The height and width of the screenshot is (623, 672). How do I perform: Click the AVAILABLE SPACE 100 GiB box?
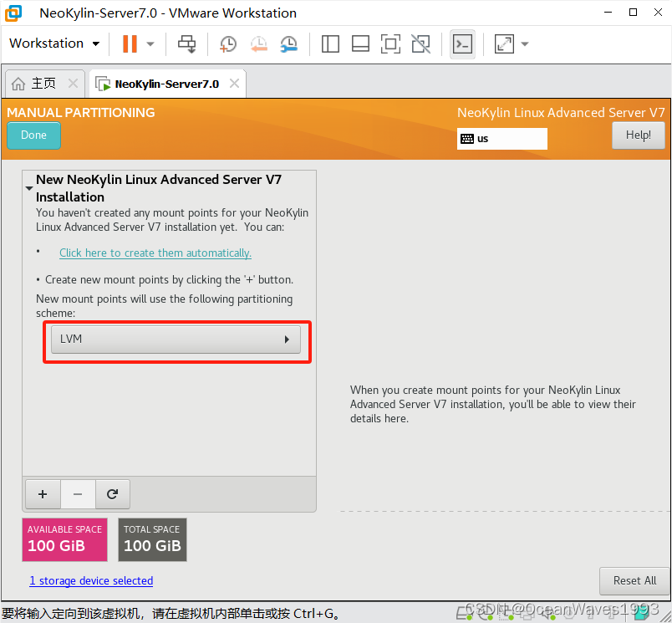[64, 540]
